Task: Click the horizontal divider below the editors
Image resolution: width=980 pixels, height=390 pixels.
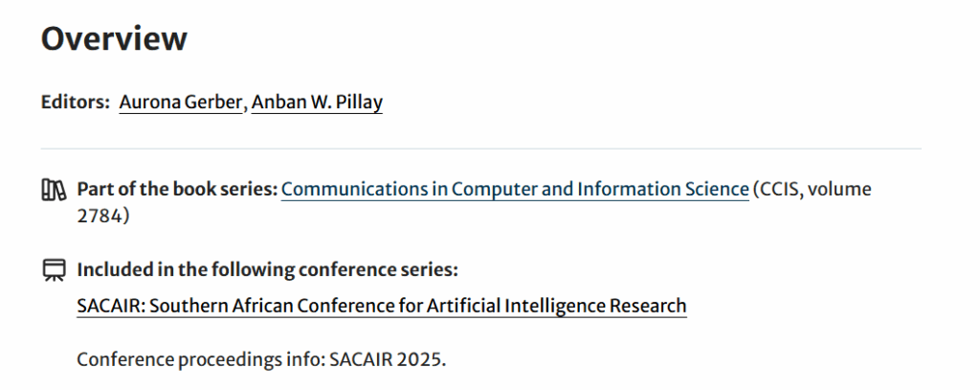Action: [480, 149]
